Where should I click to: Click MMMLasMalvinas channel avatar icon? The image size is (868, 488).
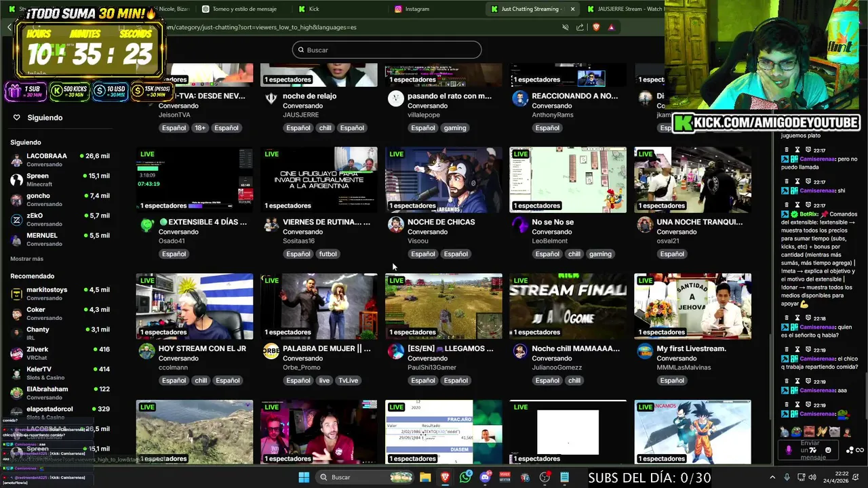645,351
